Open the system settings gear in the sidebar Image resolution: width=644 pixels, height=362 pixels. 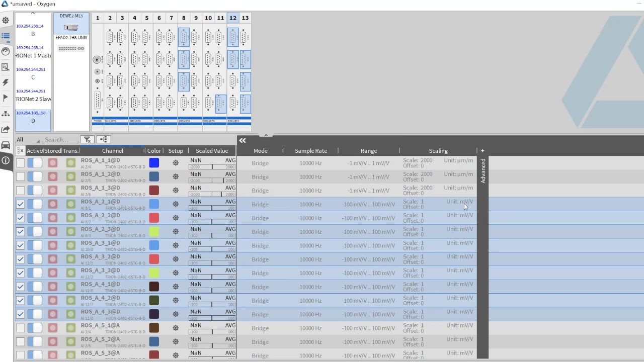(x=6, y=21)
